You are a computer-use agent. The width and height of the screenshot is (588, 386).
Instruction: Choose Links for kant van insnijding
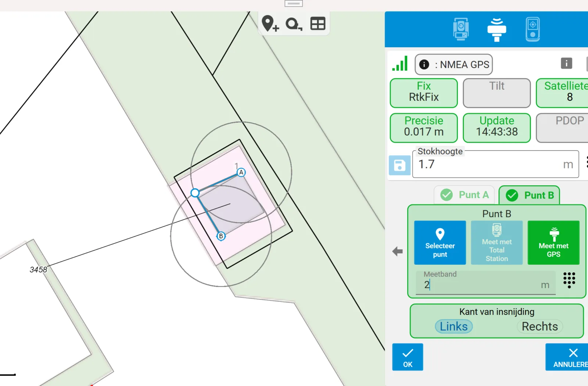pos(453,326)
